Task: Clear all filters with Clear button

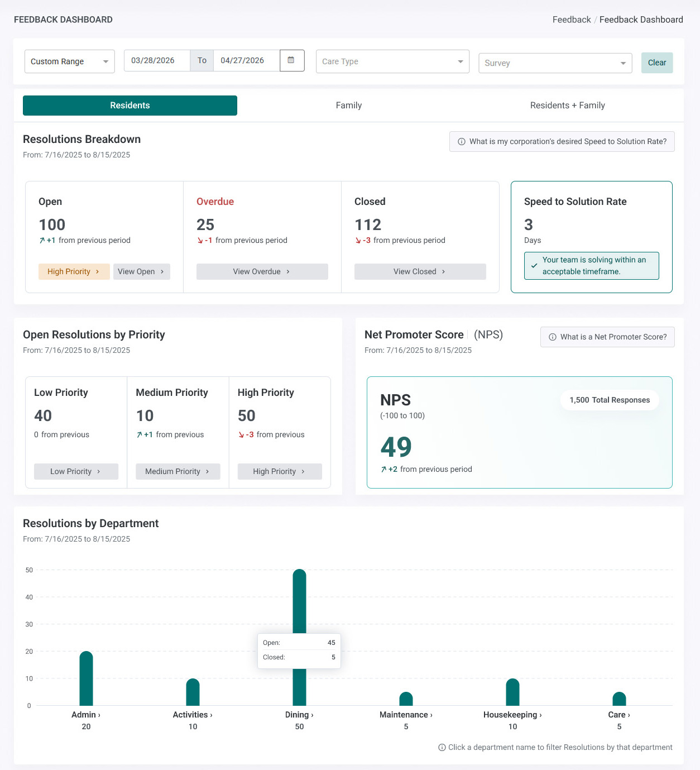Action: tap(657, 63)
